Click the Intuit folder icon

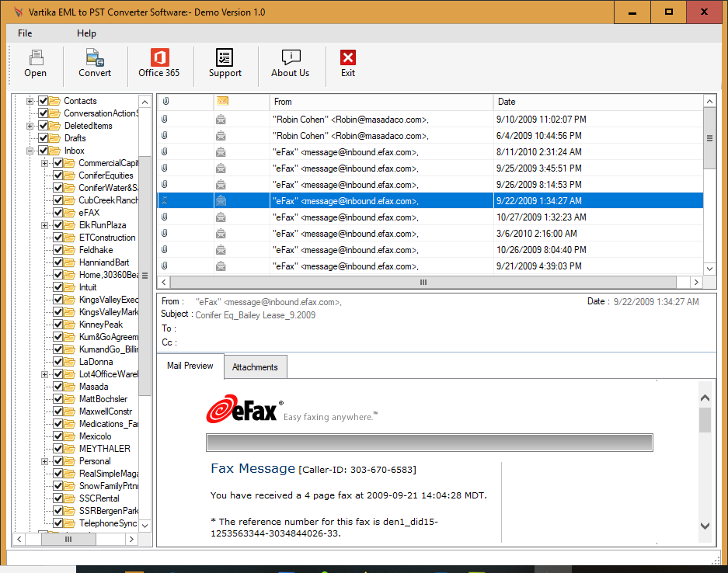coord(70,287)
